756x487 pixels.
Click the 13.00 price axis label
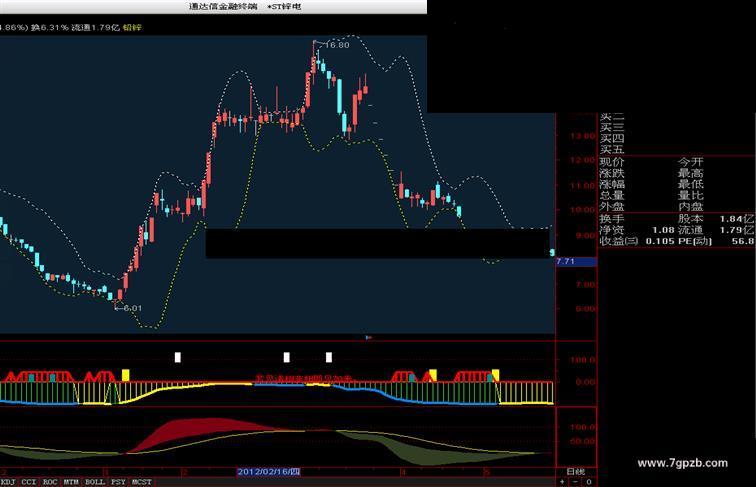coord(582,135)
